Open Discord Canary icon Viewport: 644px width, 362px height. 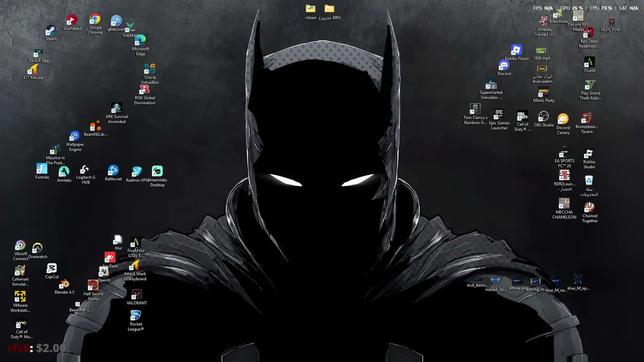coord(563,124)
